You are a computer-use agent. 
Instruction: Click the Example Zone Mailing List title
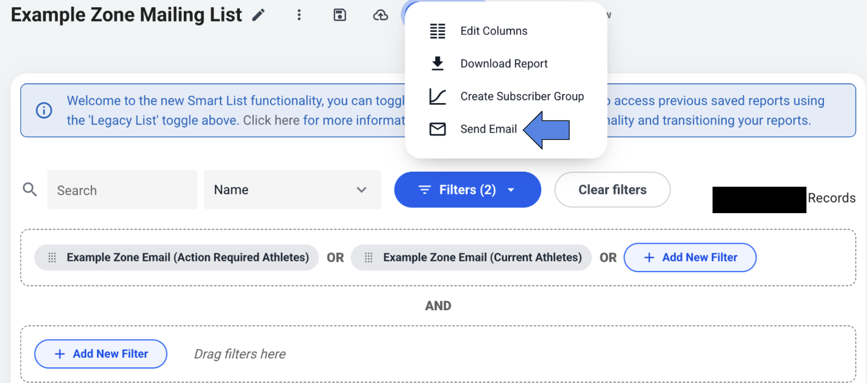point(127,14)
